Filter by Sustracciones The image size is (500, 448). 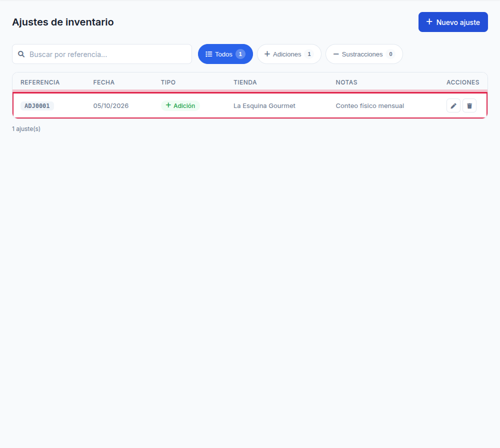tap(364, 54)
